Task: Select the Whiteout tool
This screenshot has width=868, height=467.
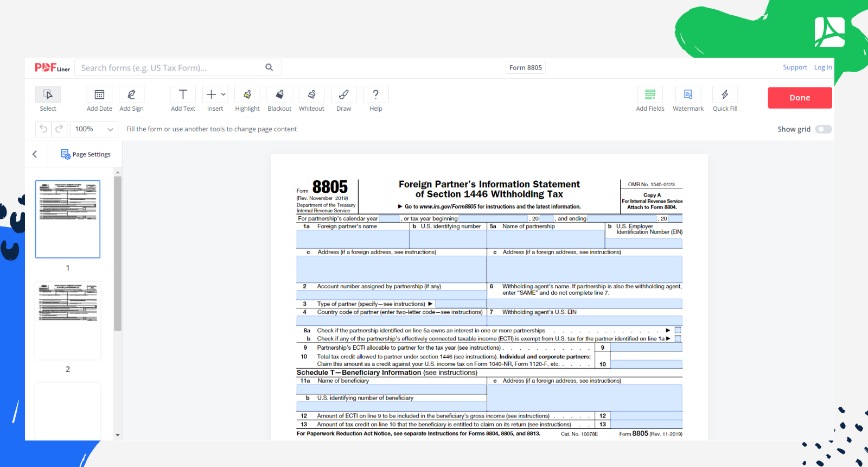Action: 311,99
